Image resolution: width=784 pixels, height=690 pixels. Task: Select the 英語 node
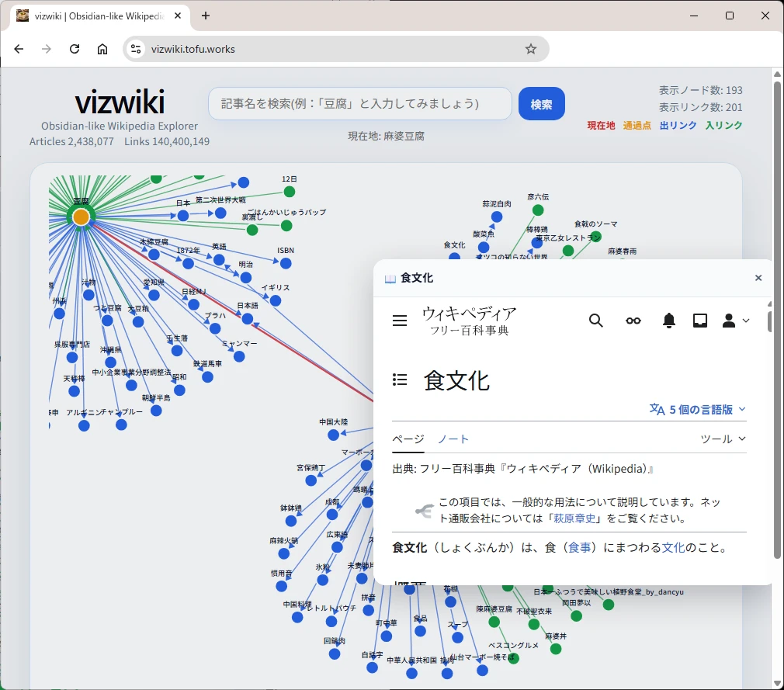(219, 259)
